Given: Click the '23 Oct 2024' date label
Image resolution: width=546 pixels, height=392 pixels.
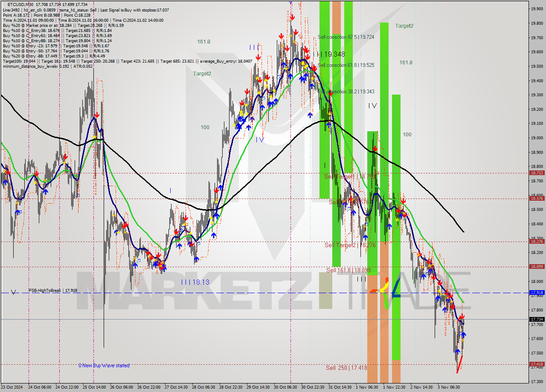Looking at the screenshot, I should tap(12, 387).
